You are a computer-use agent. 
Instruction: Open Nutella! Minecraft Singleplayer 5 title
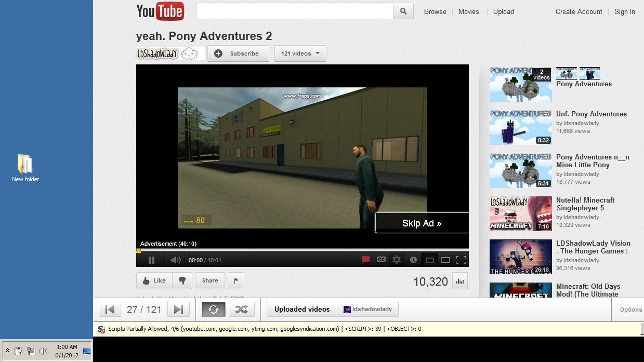(585, 204)
